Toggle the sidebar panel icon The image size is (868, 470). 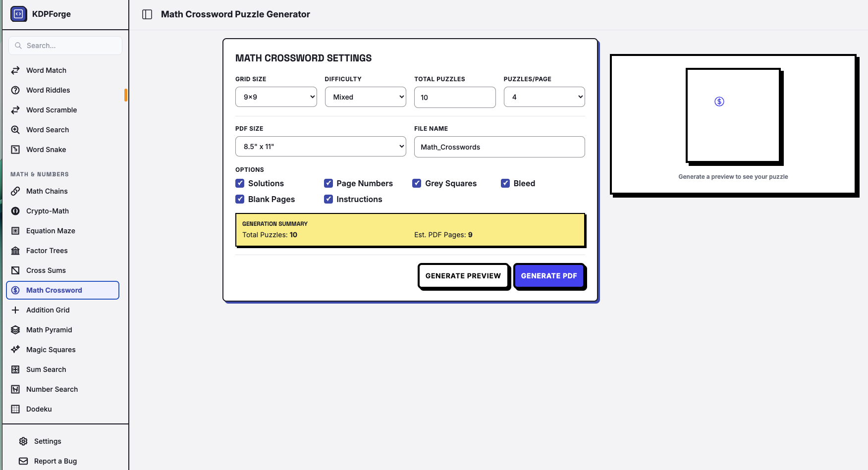click(x=147, y=14)
